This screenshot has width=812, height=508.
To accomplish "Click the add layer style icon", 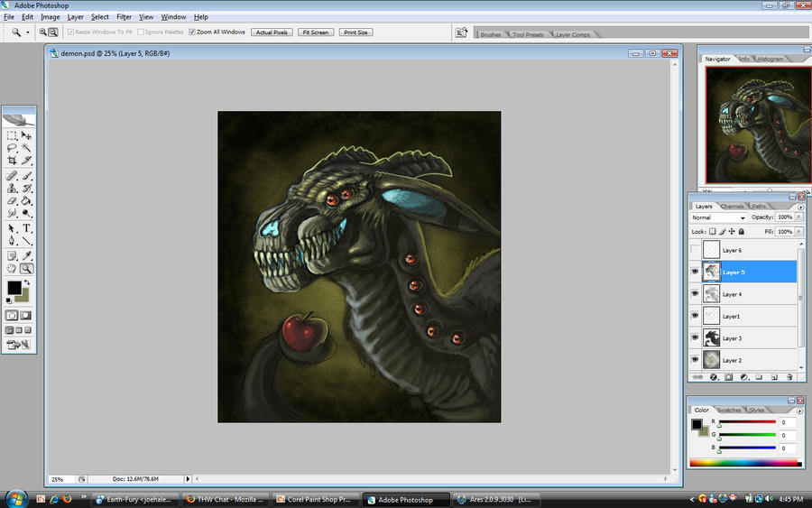I will point(714,377).
